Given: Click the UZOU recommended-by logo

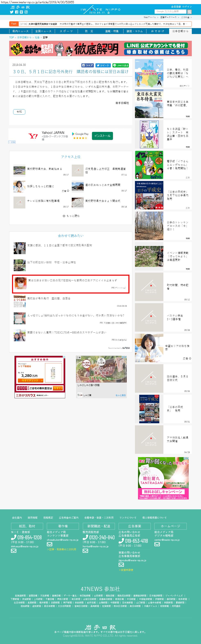Looking at the screenshot, I should pos(126,348).
